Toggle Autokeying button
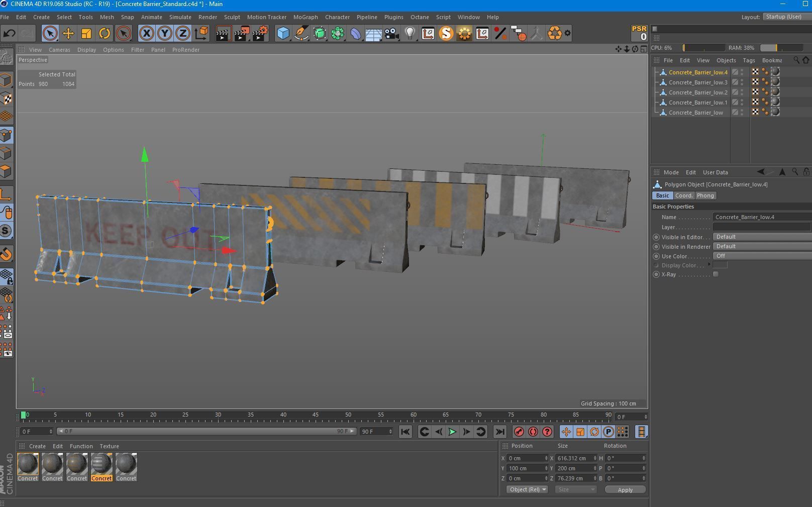The image size is (812, 507). pos(533,432)
